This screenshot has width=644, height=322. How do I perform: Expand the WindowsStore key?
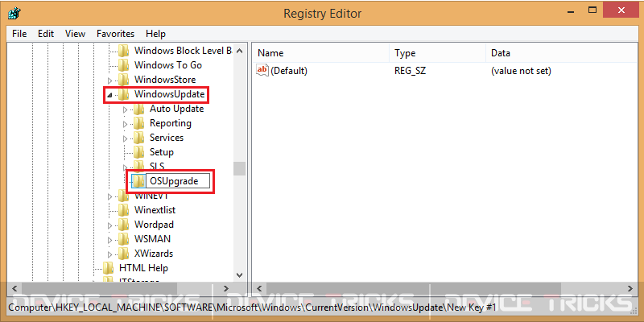pyautogui.click(x=109, y=80)
